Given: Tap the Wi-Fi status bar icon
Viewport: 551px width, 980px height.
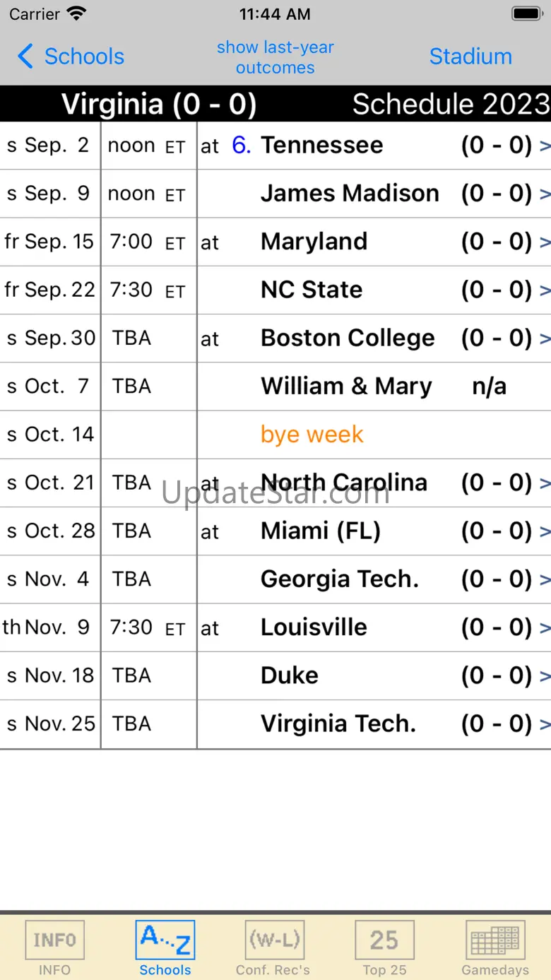Looking at the screenshot, I should 76,13.
